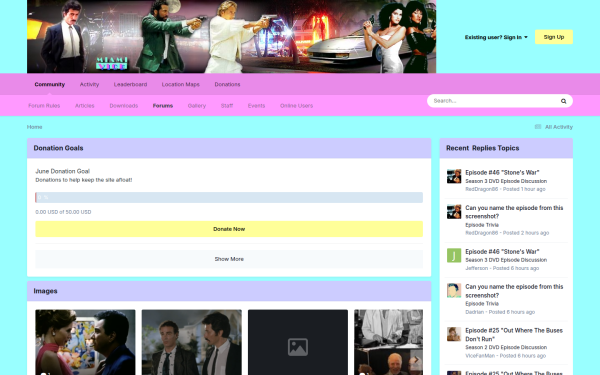Screen dimensions: 600x375
Task: Select Forums submenu item
Action: click(163, 106)
